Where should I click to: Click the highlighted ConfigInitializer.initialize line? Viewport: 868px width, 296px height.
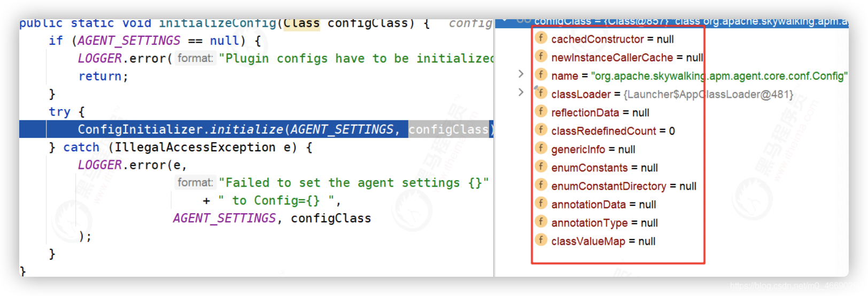[235, 129]
